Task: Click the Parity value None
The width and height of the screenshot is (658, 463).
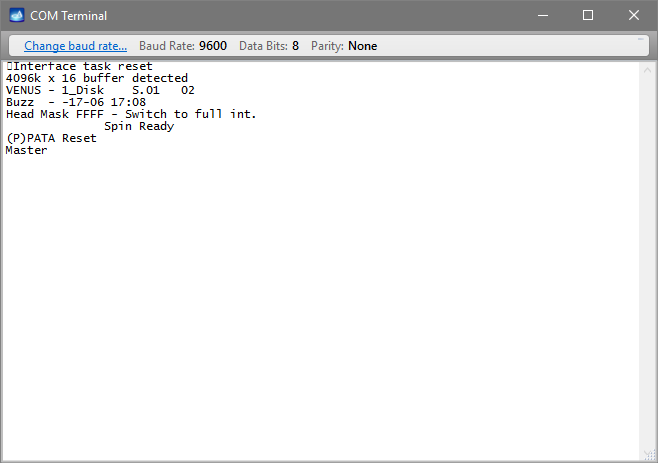Action: pos(363,46)
